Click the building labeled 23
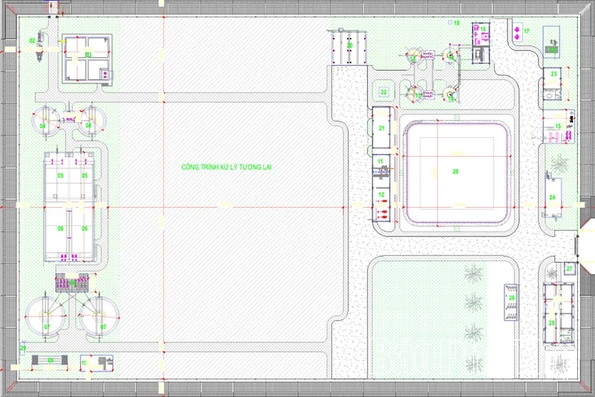This screenshot has height=397, width=595. tap(552, 83)
